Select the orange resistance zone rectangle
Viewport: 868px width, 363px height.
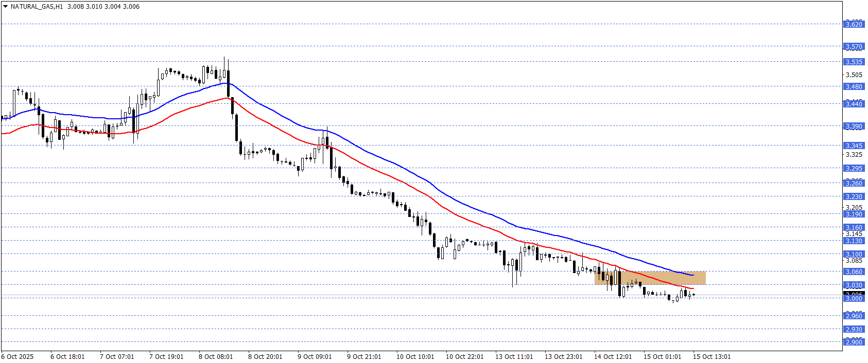pos(650,278)
